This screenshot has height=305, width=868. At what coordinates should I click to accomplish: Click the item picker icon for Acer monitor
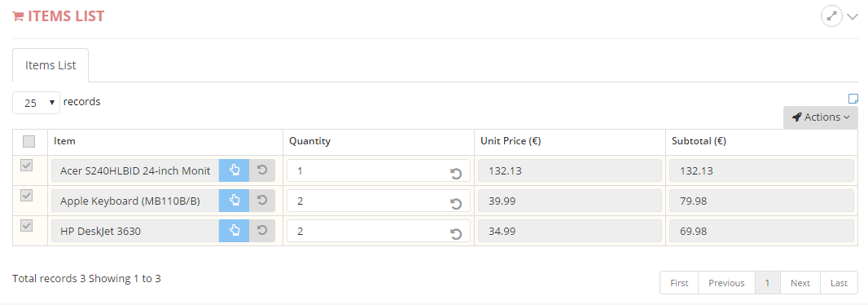[235, 170]
